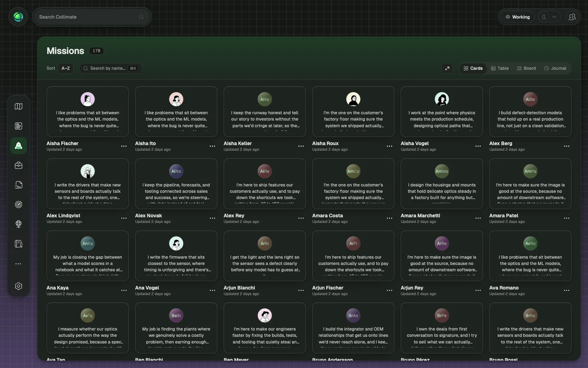The image size is (588, 368).
Task: Toggle the Working status indicator
Action: pos(517,17)
